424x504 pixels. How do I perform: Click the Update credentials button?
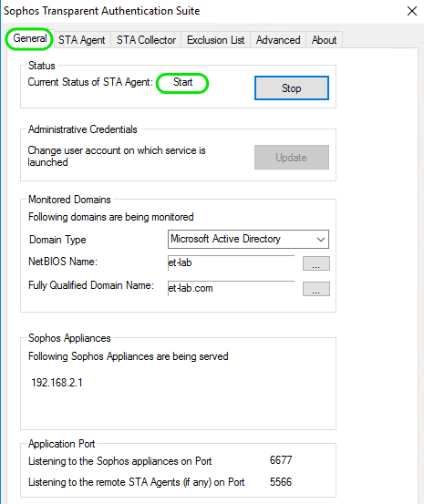tap(292, 157)
